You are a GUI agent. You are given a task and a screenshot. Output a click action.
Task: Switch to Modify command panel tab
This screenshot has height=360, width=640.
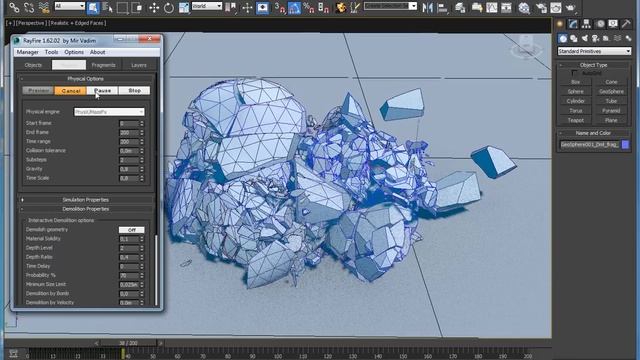[x=573, y=24]
